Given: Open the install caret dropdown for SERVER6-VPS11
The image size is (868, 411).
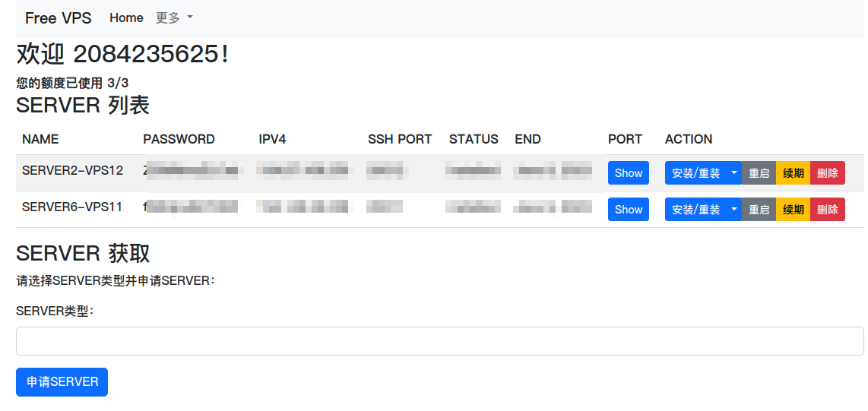Looking at the screenshot, I should point(733,210).
